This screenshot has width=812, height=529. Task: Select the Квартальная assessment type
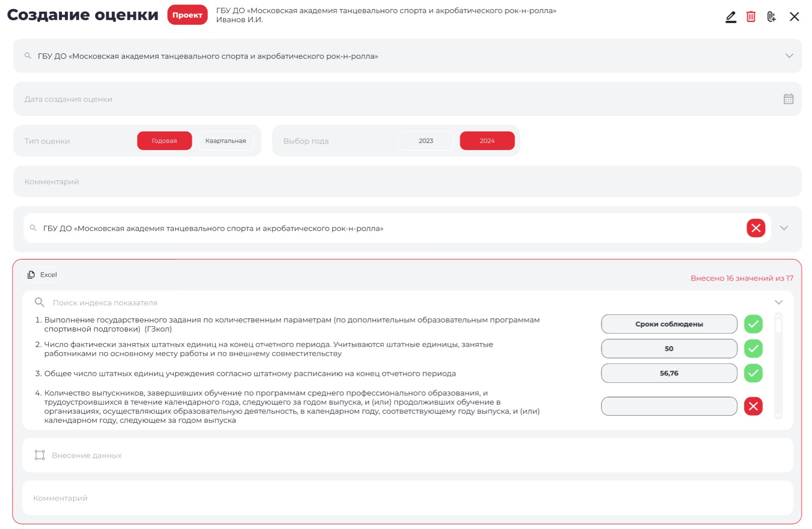[226, 141]
